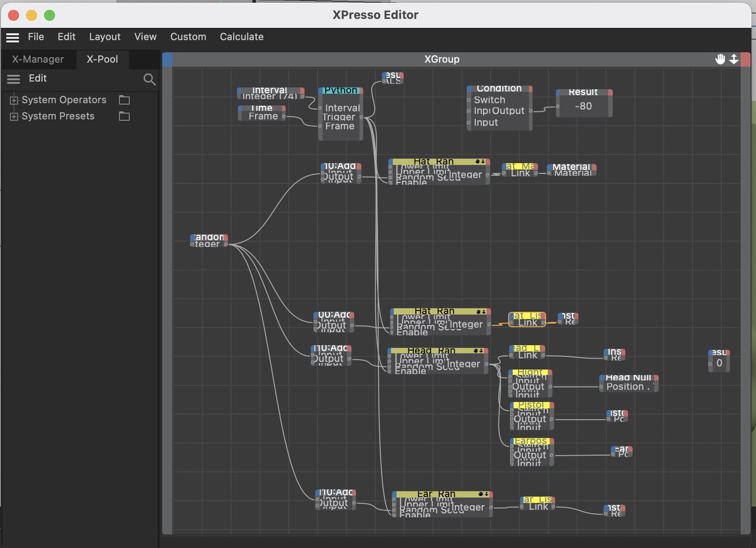Click the folder icon beside System Operators
Viewport: 756px width, 548px height.
point(124,100)
